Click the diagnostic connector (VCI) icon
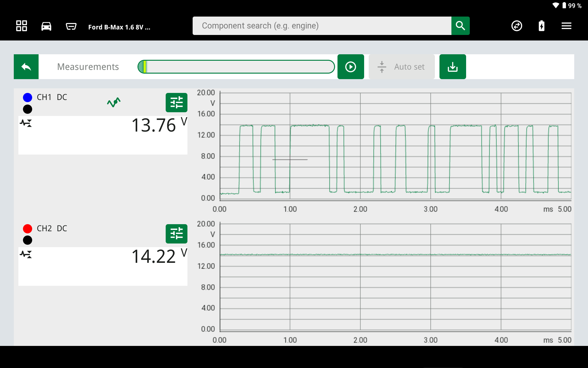 [71, 26]
